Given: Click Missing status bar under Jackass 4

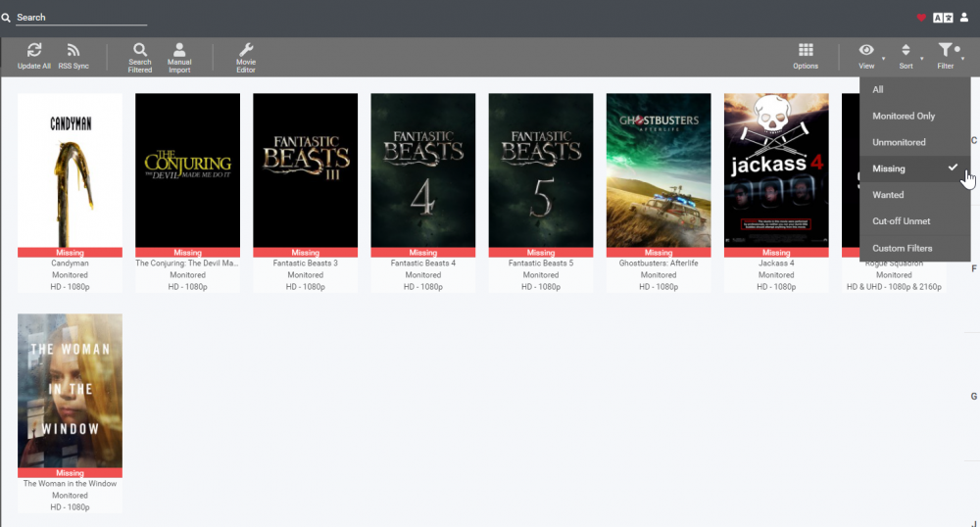Looking at the screenshot, I should coord(776,253).
